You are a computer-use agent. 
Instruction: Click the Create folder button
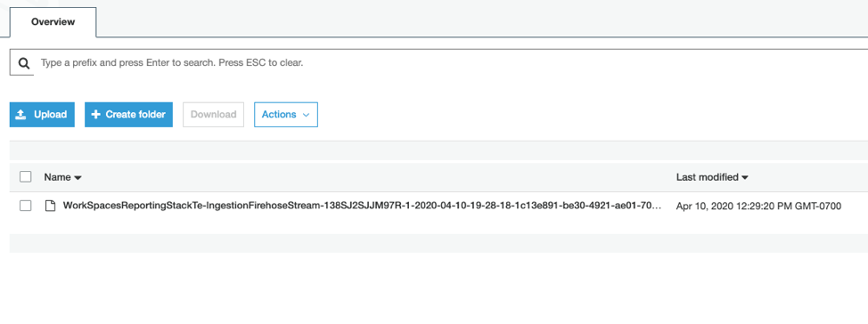point(128,115)
